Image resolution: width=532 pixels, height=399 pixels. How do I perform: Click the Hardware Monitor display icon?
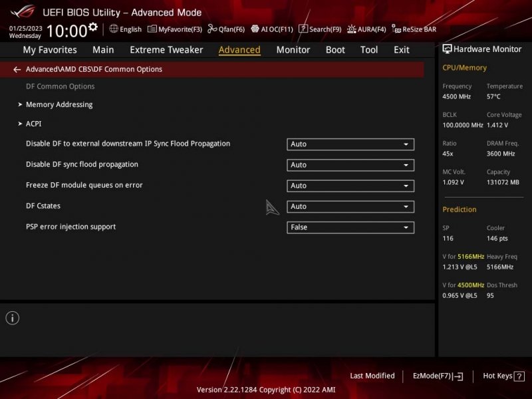(447, 49)
